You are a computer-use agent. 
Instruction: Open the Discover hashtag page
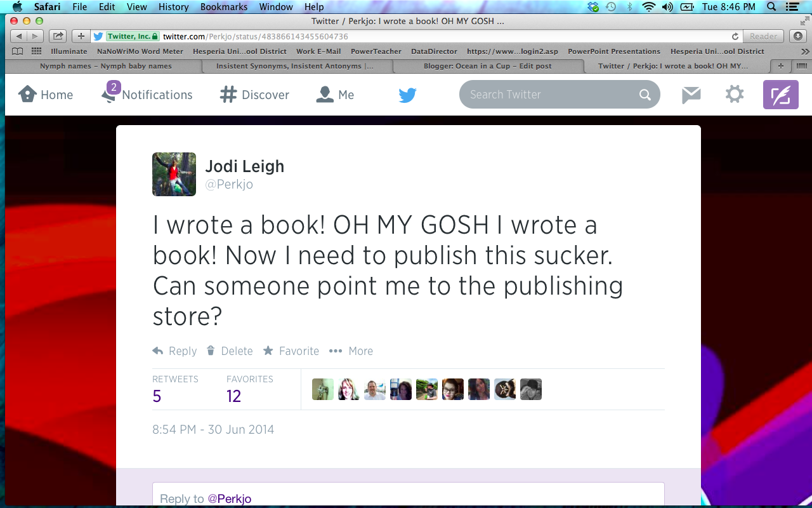pos(254,95)
